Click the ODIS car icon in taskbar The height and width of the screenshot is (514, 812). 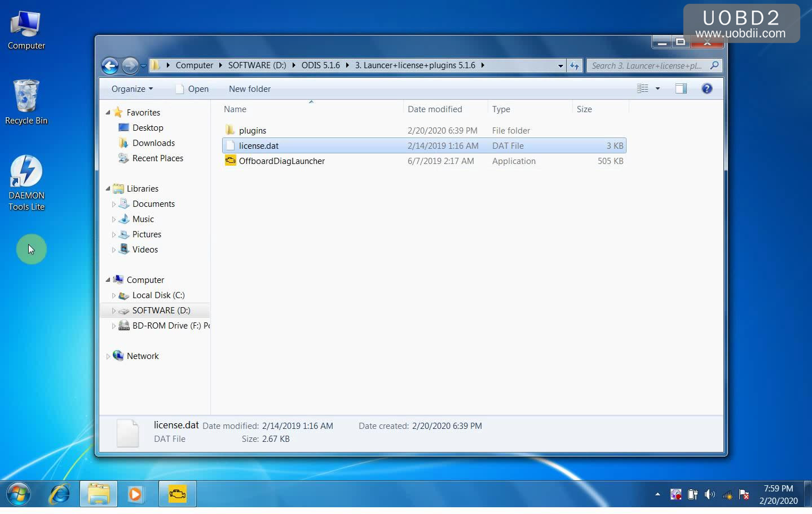177,494
